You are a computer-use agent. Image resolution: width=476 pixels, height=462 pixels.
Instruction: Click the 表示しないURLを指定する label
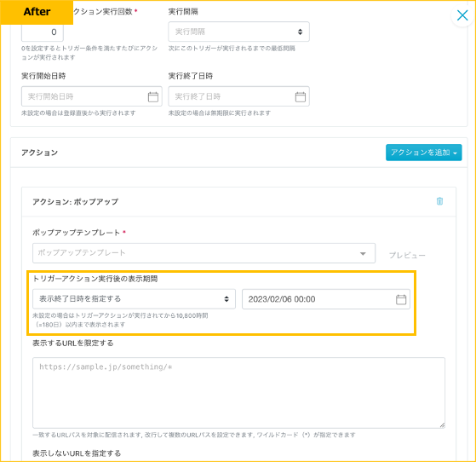tap(77, 453)
